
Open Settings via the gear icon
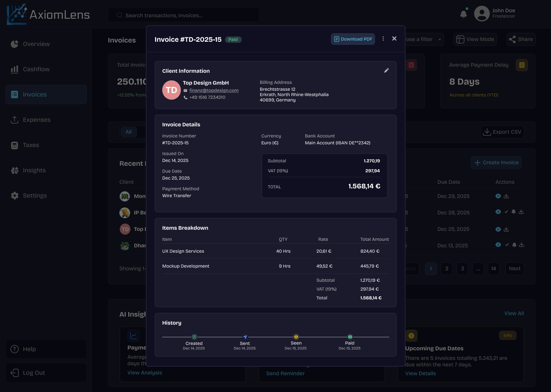point(15,195)
